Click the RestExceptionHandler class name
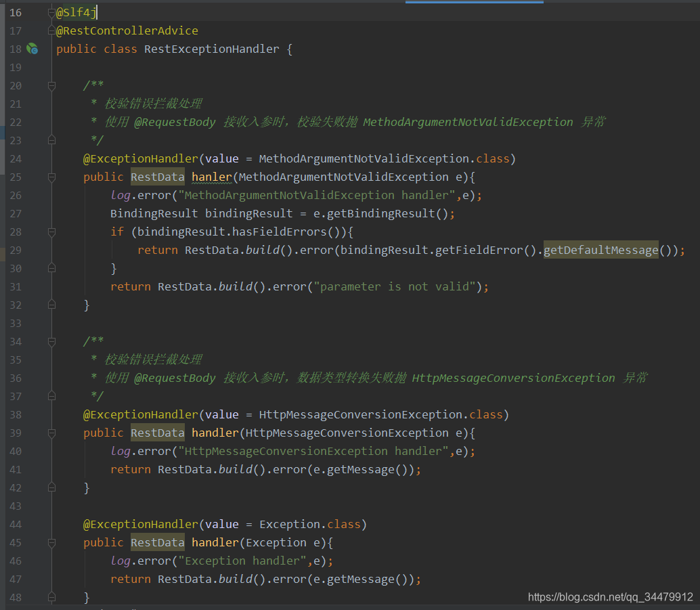 (x=212, y=49)
